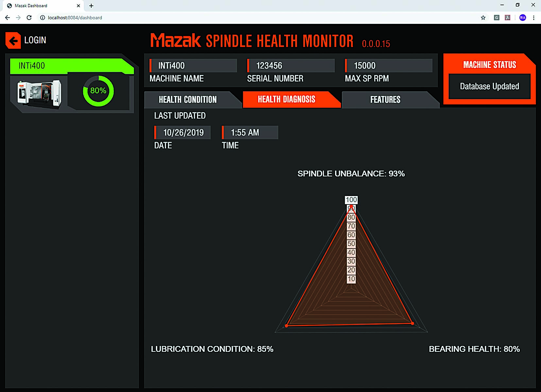541x392 pixels.
Task: Click the 50 radar axis label
Action: [x=351, y=244]
